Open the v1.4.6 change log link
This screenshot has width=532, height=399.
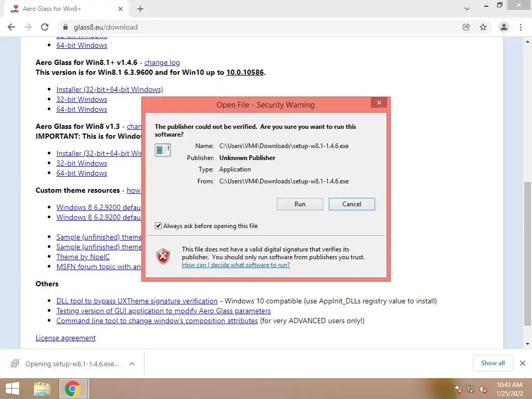click(x=162, y=62)
